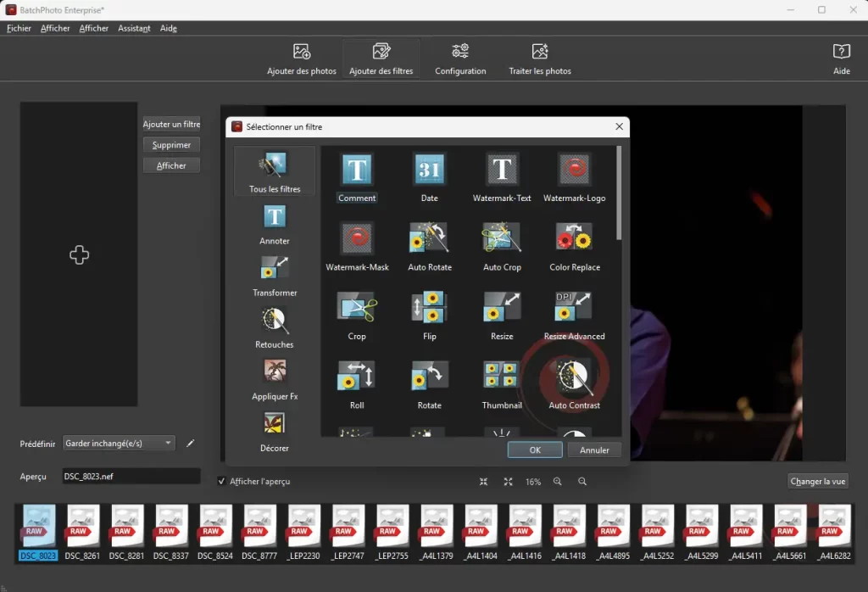Viewport: 868px width, 592px height.
Task: Click the zoom in magnifier icon
Action: coord(558,481)
